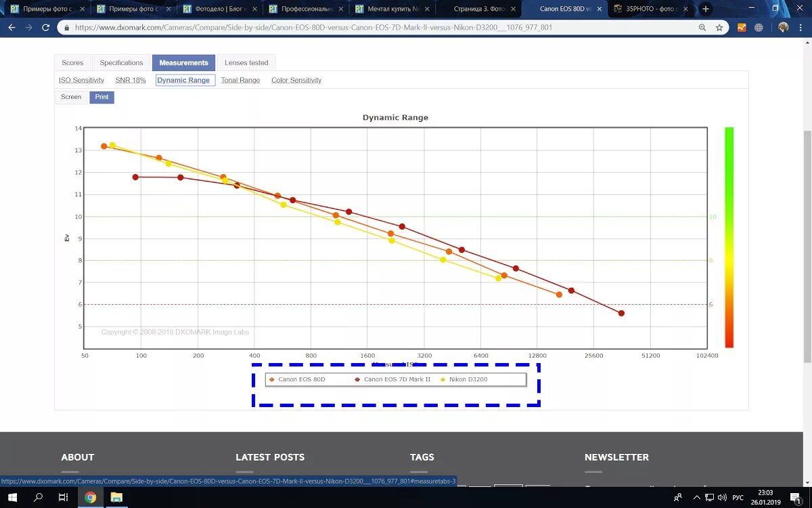Screen dimensions: 812x508
Task: Toggle Canon EOS 7D Mark II legend entry
Action: tap(393, 379)
